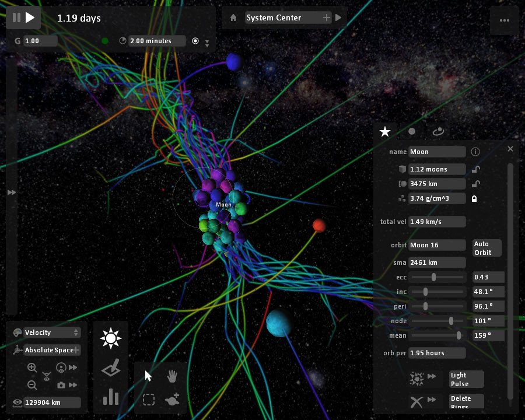Open the bar chart statistics tool
Viewport: 525px width, 420px height.
pyautogui.click(x=111, y=397)
